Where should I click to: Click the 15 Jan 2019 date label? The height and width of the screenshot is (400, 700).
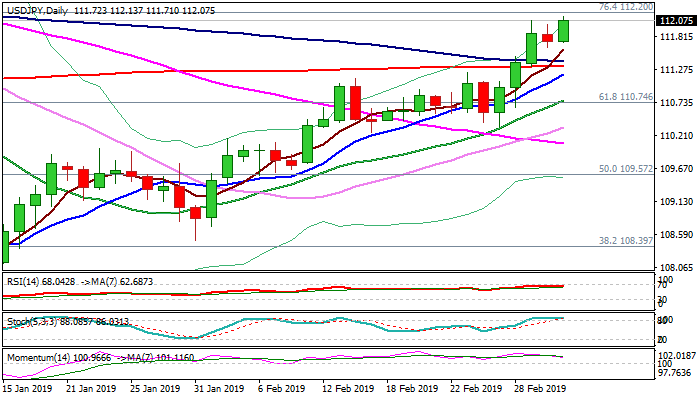click(27, 388)
